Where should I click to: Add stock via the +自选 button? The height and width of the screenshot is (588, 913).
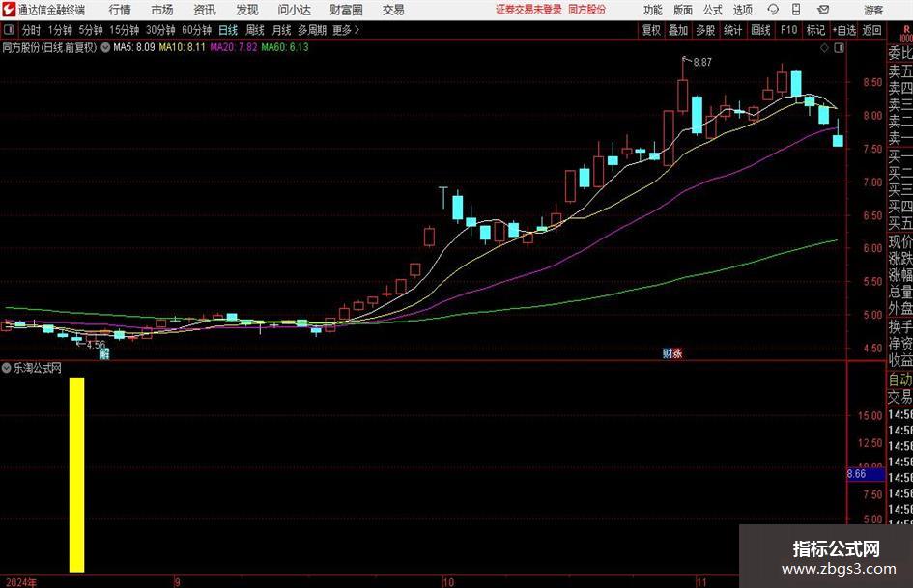pyautogui.click(x=844, y=30)
